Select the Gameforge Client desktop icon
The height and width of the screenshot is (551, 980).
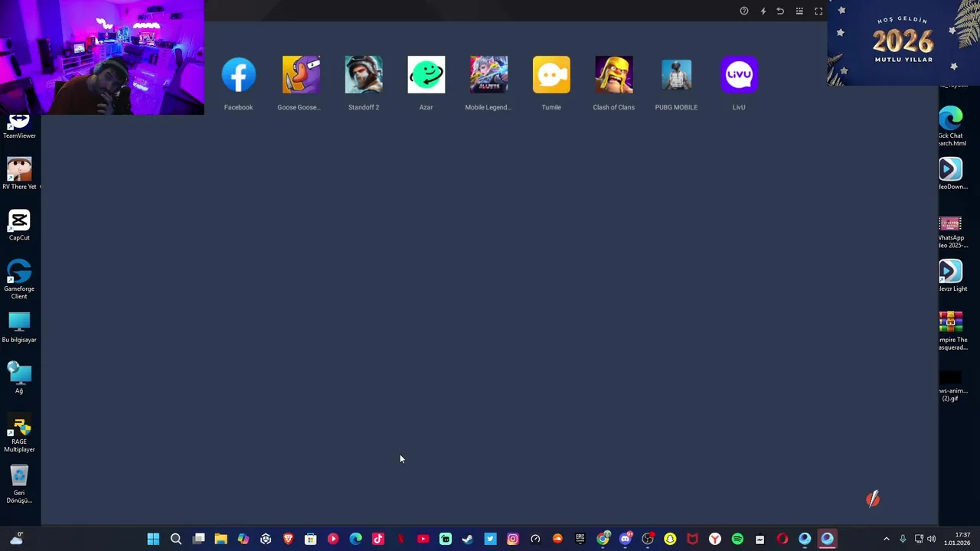pyautogui.click(x=19, y=279)
